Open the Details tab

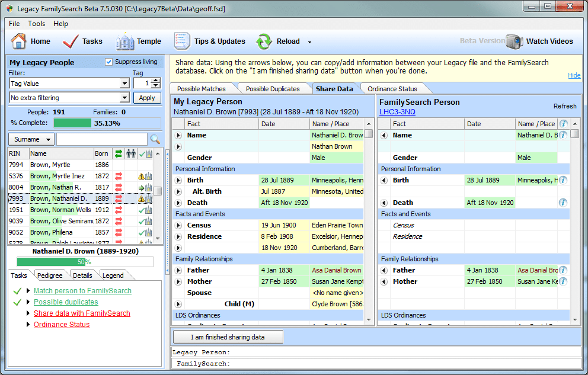pyautogui.click(x=82, y=275)
